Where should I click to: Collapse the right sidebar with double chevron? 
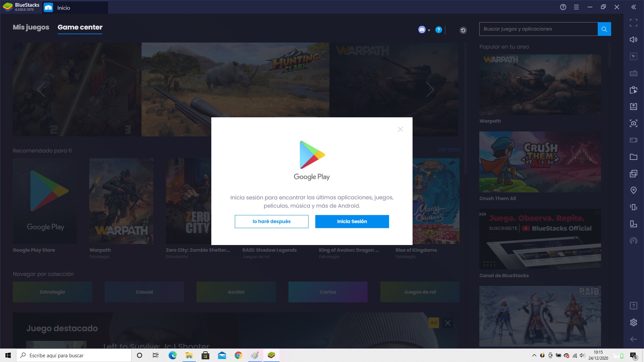(x=633, y=7)
